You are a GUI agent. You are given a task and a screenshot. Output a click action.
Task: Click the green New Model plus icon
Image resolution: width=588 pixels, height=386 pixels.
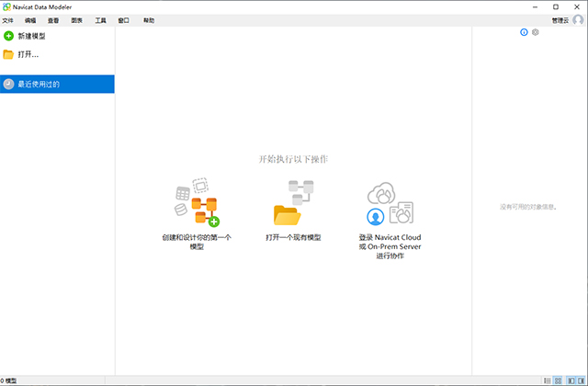[8, 36]
